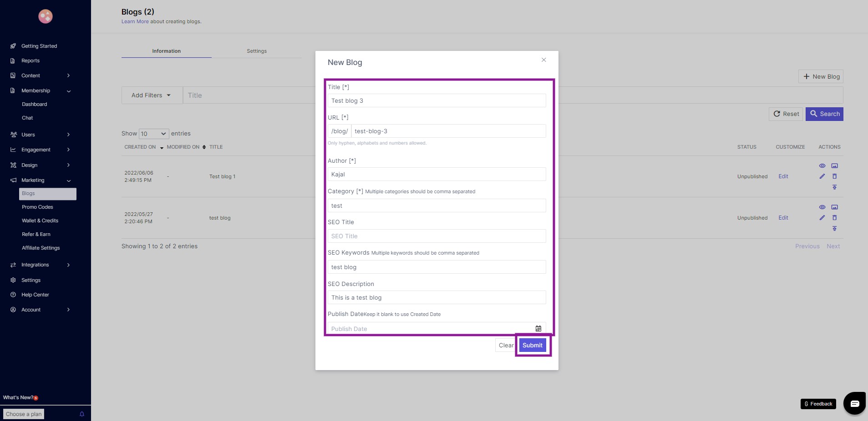Click the Search button
The width and height of the screenshot is (868, 421).
click(824, 114)
